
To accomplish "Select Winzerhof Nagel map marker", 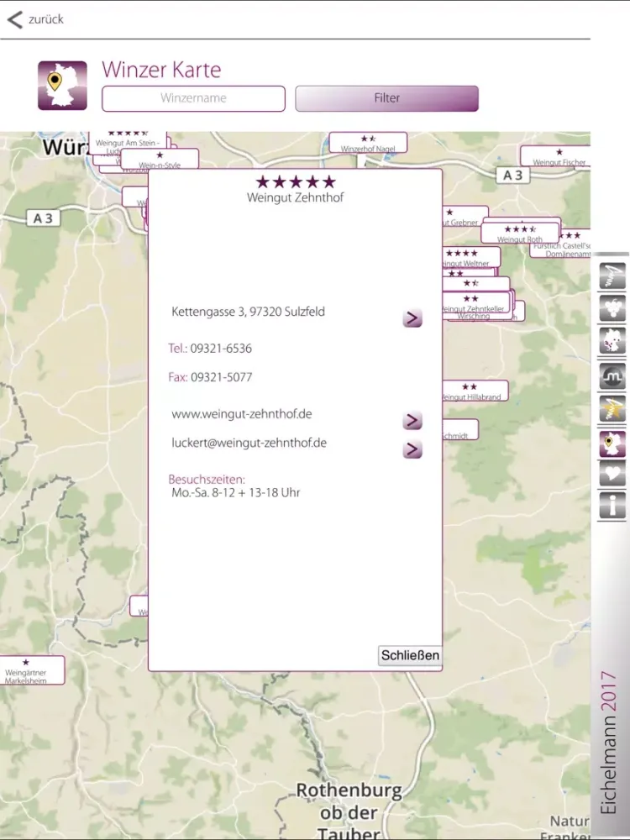I will coord(368,143).
